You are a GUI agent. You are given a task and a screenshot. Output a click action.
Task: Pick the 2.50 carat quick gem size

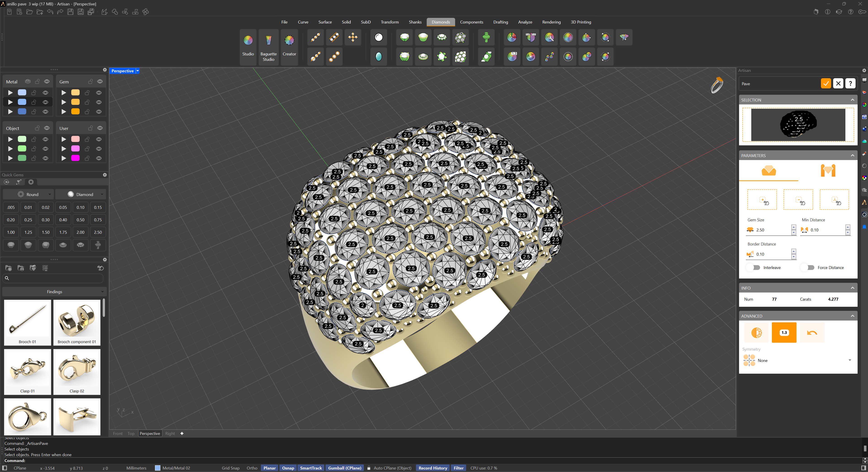pyautogui.click(x=98, y=232)
